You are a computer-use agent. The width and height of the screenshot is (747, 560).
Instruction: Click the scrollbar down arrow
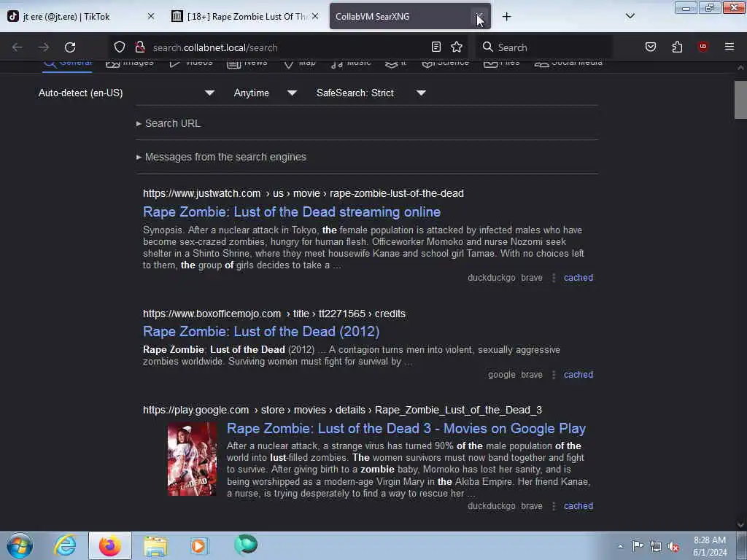coord(740,525)
